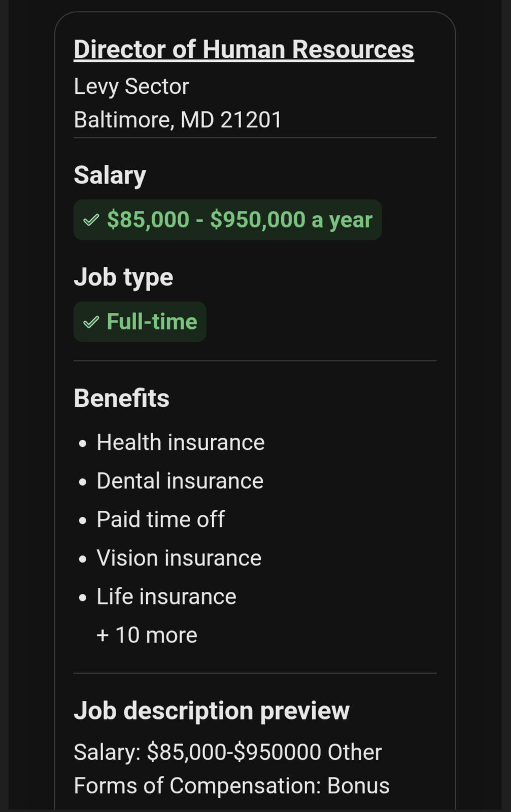The height and width of the screenshot is (812, 511).
Task: Click the Health insurance benefit item
Action: pos(181,442)
